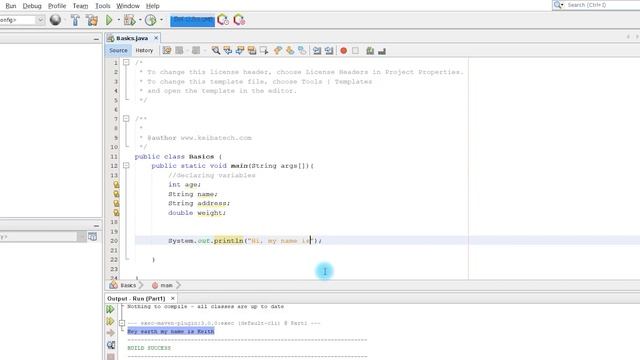Toggle Highlight Search in editor toolbar
The image size is (640, 360).
(252, 50)
